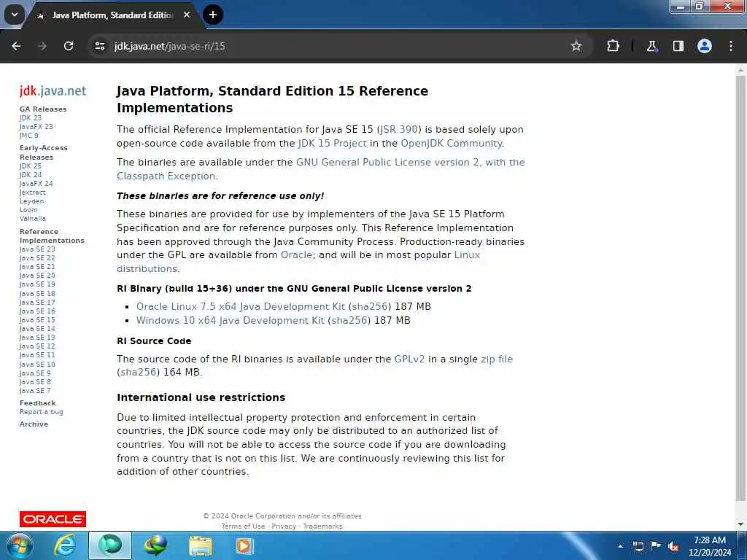The height and width of the screenshot is (560, 747).
Task: Download Windows 10 x64 Java Development Kit
Action: (x=230, y=321)
